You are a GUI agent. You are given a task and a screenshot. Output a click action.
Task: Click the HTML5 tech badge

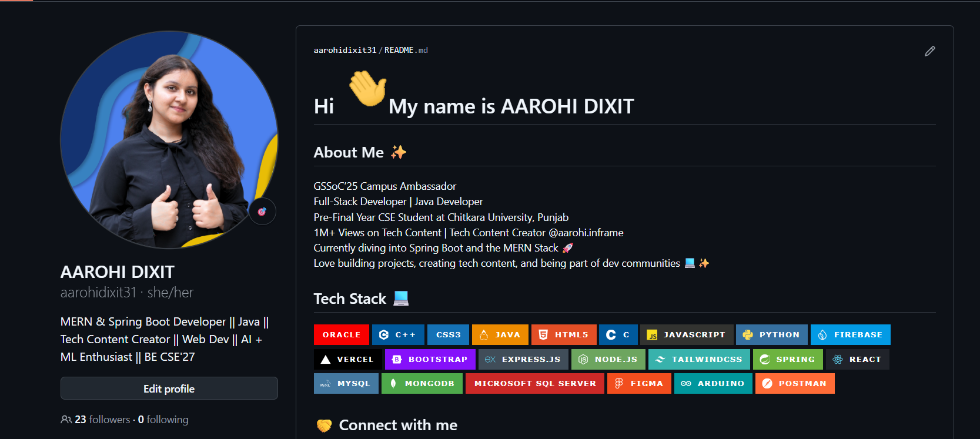point(564,334)
